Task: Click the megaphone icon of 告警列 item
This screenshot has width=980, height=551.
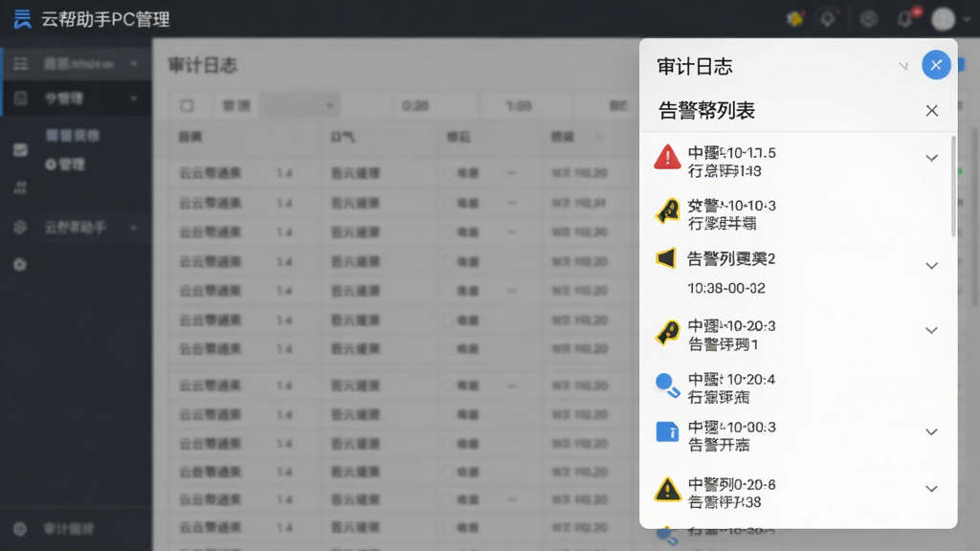Action: 666,258
